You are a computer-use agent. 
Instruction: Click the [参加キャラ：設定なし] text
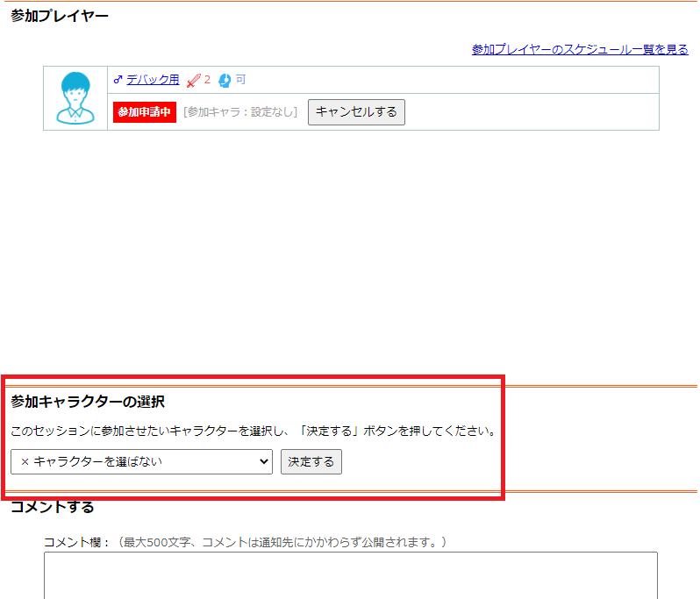(x=240, y=112)
